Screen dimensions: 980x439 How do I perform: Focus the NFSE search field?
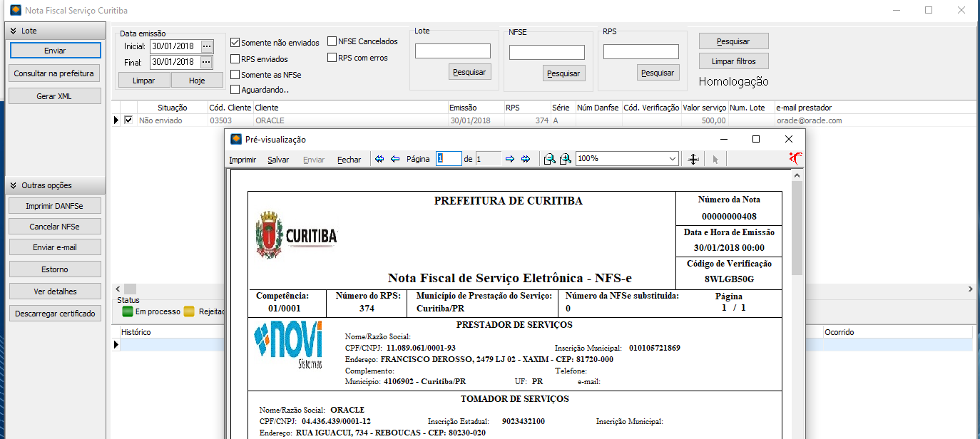click(x=547, y=52)
